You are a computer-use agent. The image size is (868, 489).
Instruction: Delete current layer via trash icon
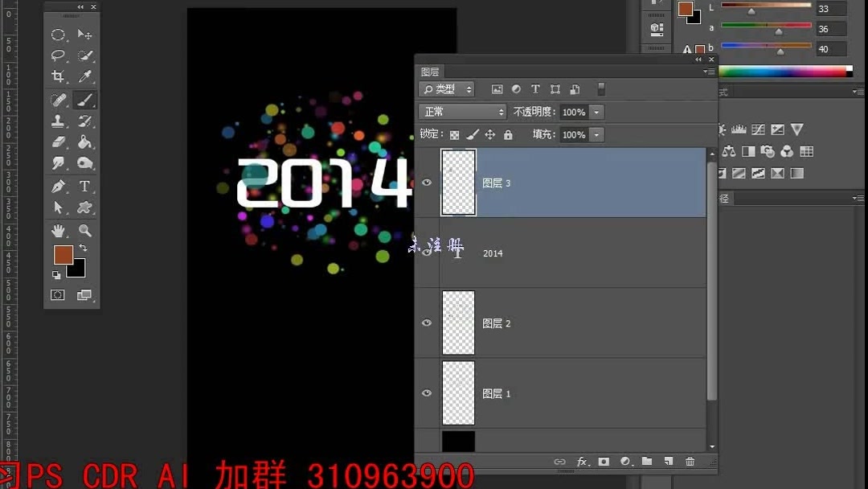coord(690,462)
